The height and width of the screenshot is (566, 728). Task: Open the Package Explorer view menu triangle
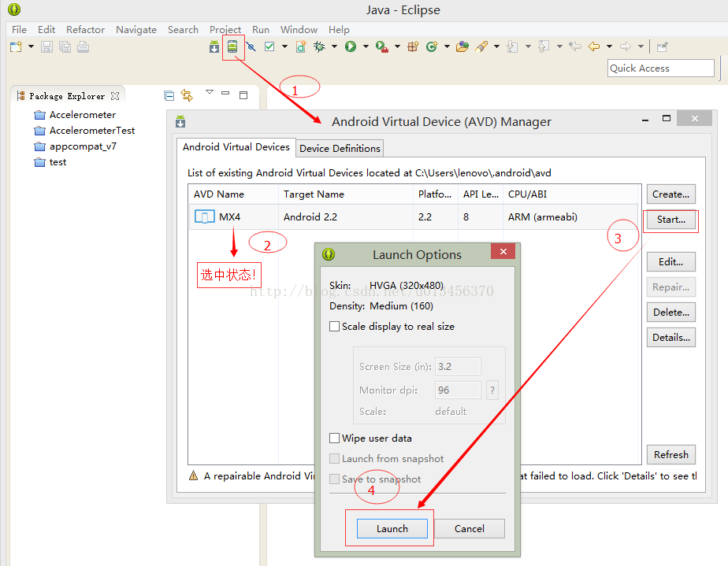point(210,92)
